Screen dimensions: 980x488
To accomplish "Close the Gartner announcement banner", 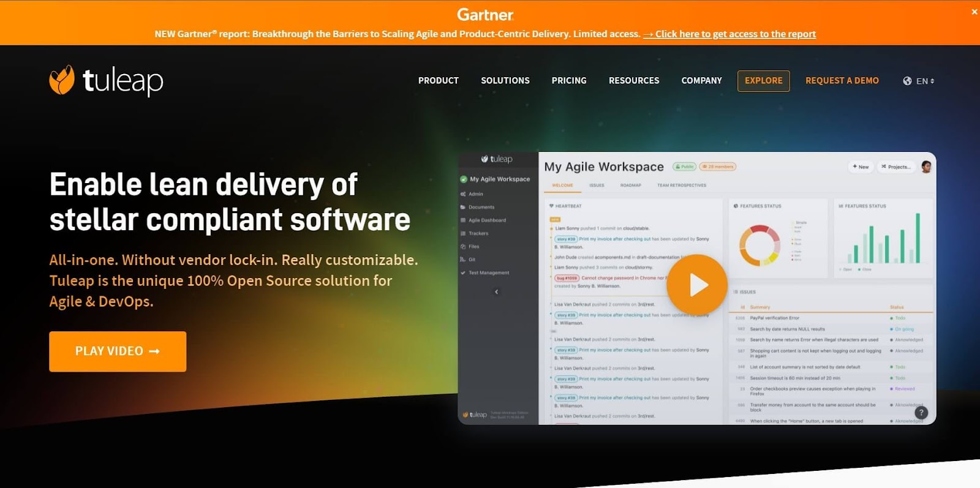I will pos(974,12).
